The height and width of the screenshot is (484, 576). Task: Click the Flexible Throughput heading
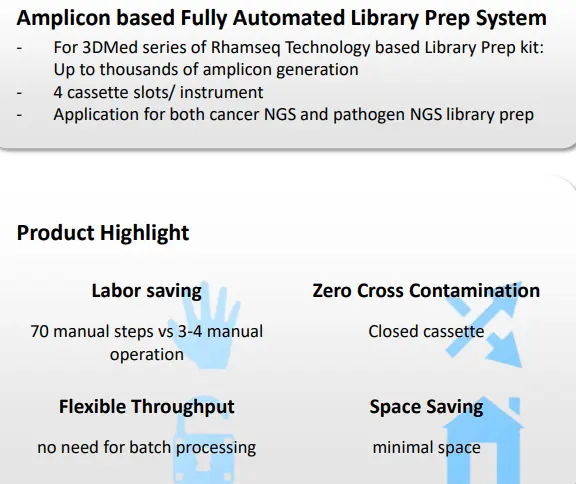[147, 407]
